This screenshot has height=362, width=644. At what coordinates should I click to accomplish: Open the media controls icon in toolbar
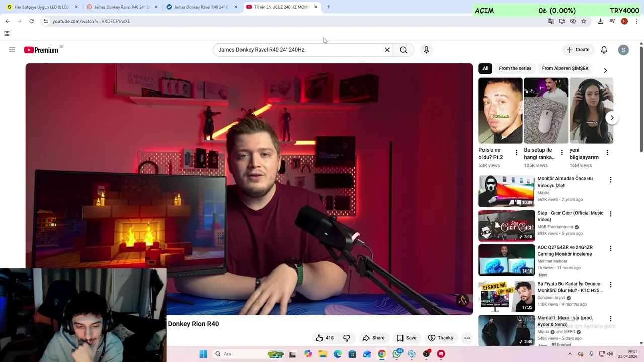click(x=612, y=21)
